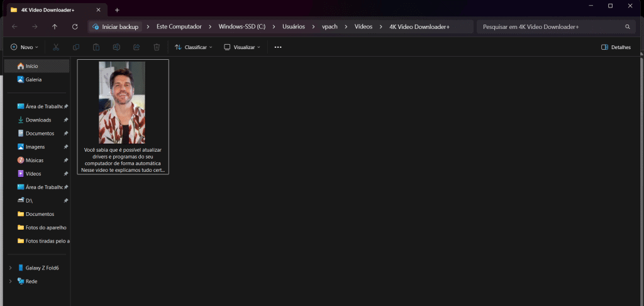This screenshot has width=644, height=306.
Task: Open the Novo dropdown menu
Action: [x=25, y=47]
